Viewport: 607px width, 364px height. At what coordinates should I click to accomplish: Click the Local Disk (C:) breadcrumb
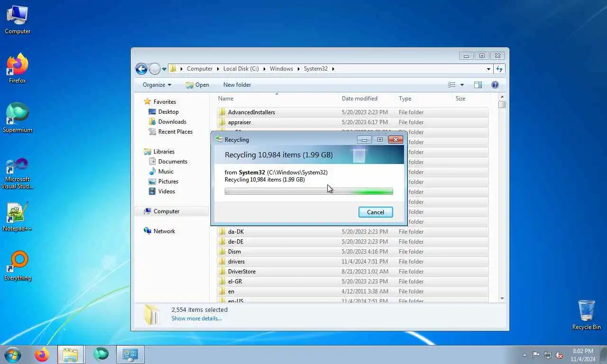click(241, 69)
